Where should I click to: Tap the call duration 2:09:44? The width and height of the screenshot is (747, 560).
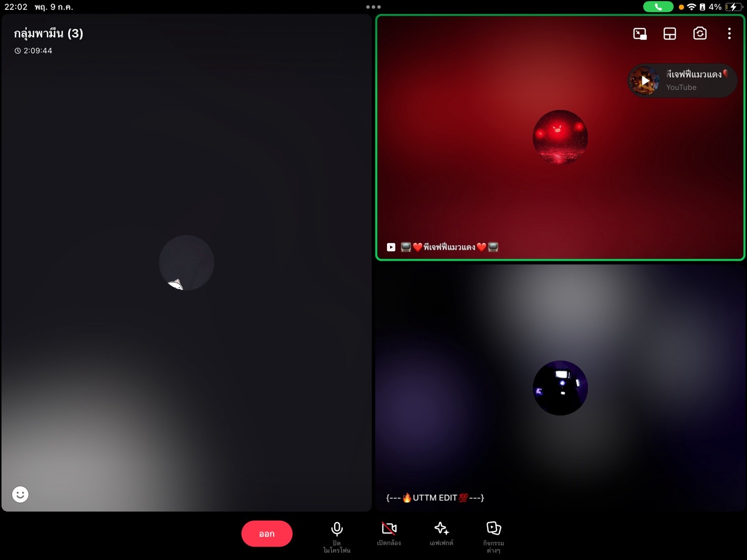click(34, 51)
